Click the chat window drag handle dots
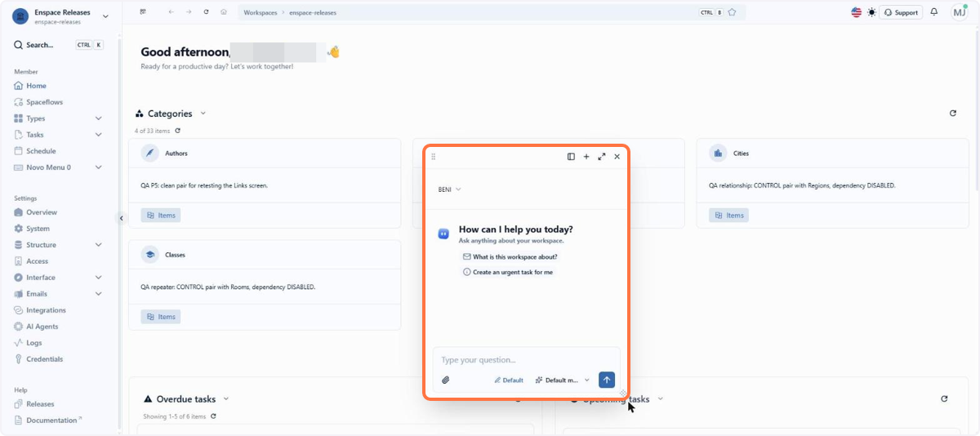Viewport: 980px width, 436px height. 434,157
